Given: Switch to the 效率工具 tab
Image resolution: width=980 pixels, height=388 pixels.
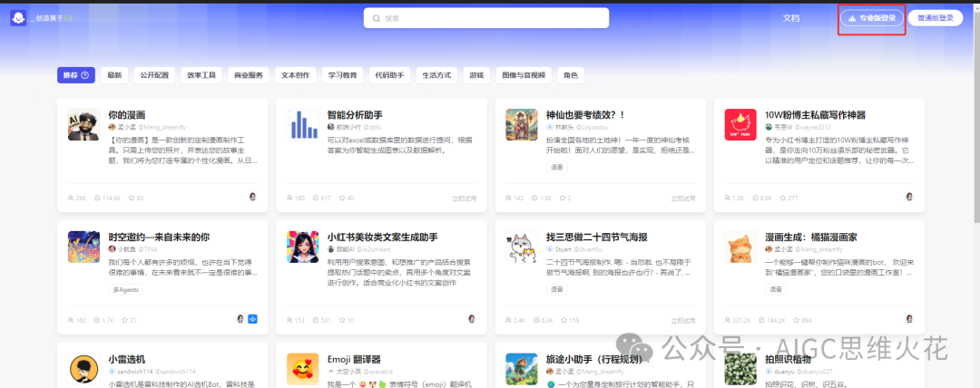Looking at the screenshot, I should click(x=201, y=75).
